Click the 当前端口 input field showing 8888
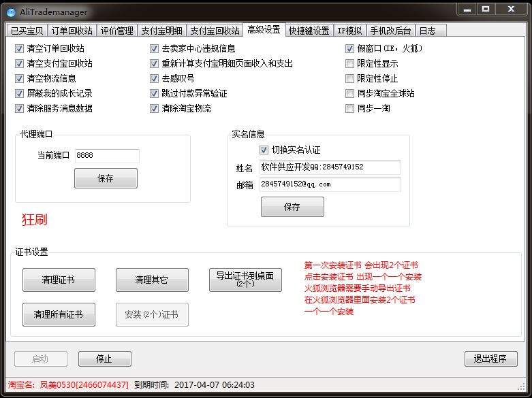This screenshot has width=532, height=398. click(107, 156)
